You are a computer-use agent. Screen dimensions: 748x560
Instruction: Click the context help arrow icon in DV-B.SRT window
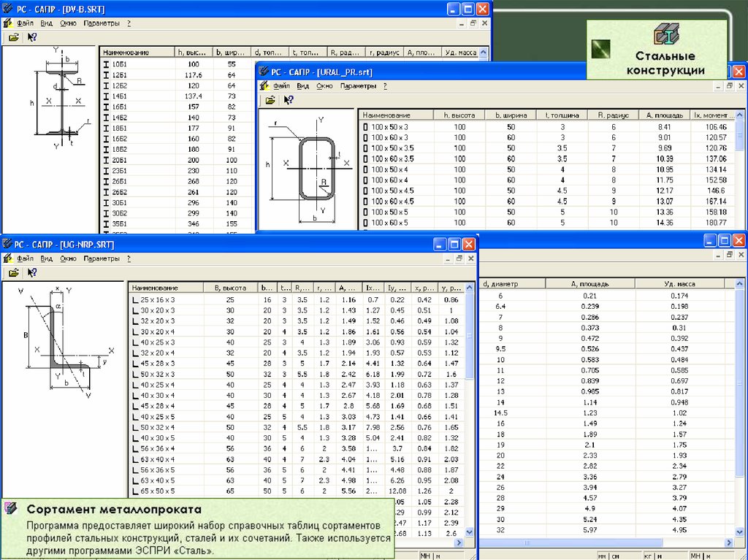tap(31, 37)
